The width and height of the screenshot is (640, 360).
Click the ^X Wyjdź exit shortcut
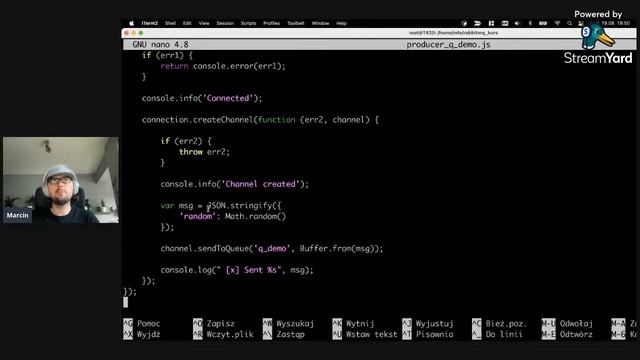coord(142,334)
